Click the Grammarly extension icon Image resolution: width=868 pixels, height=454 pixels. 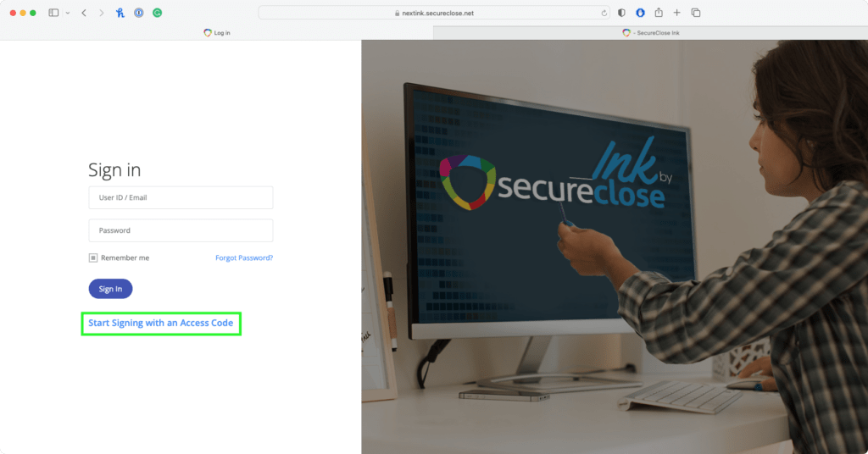click(157, 13)
